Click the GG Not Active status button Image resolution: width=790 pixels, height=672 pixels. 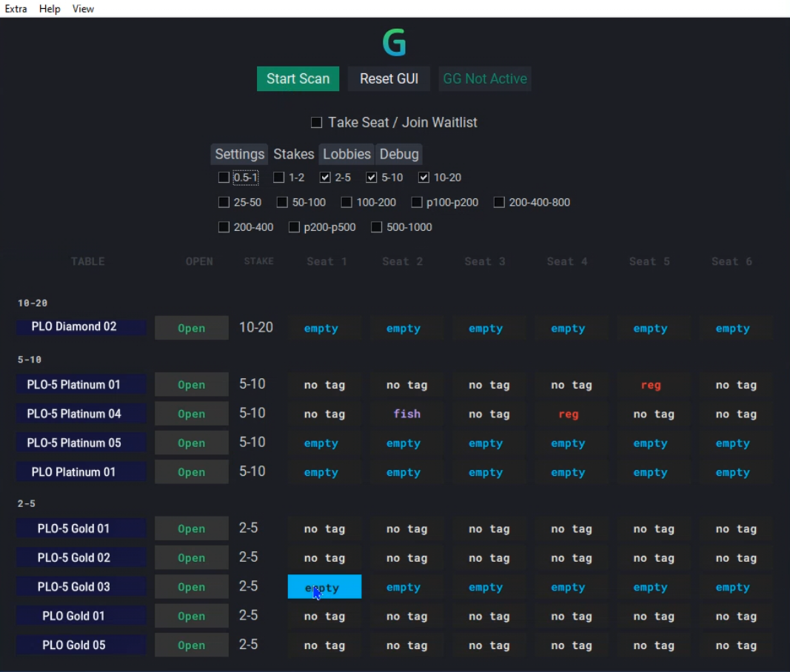[485, 78]
